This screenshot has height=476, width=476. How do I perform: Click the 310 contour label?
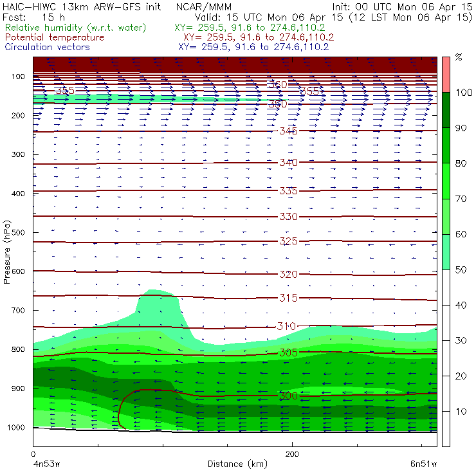coord(286,326)
